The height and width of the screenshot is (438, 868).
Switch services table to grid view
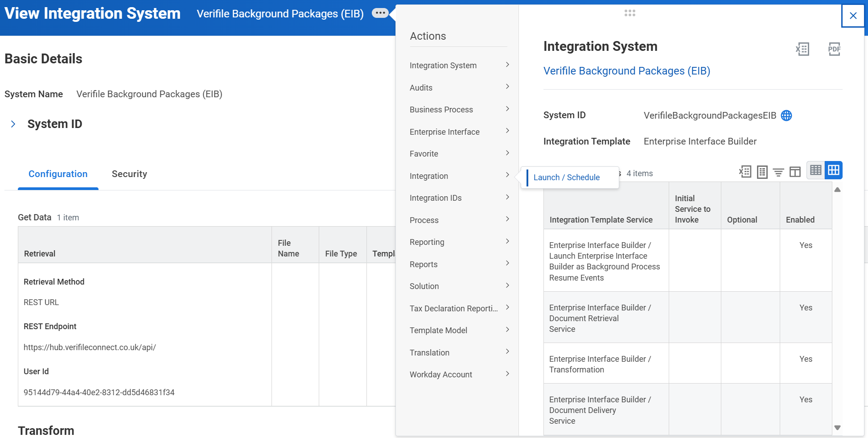click(x=833, y=170)
